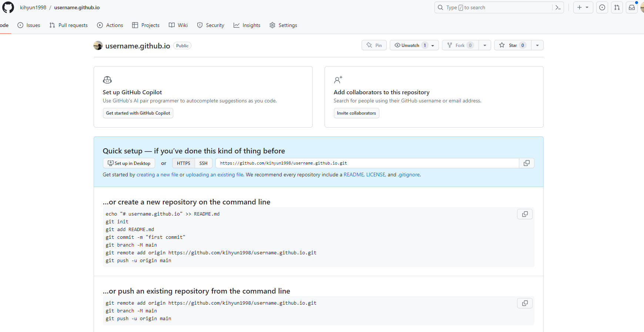Screen dimensions: 644x332
Task: Click the README link
Action: click(353, 175)
